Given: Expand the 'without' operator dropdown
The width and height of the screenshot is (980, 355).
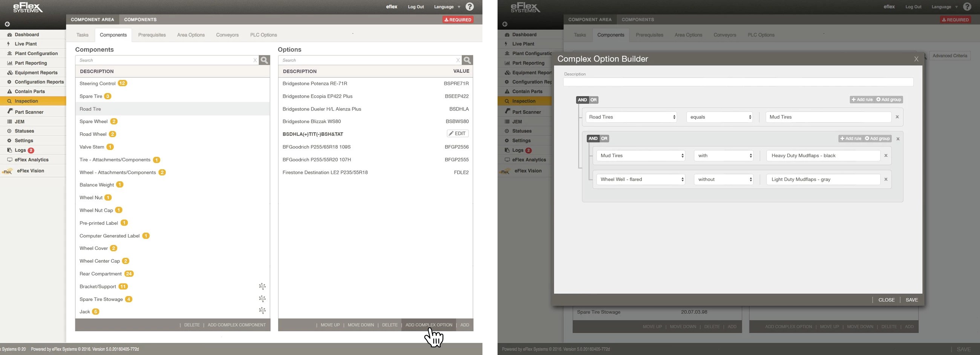Looking at the screenshot, I should point(723,179).
